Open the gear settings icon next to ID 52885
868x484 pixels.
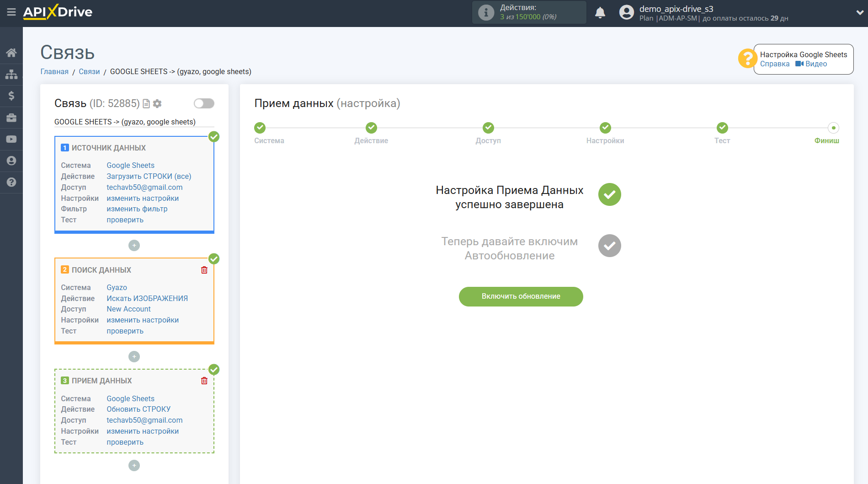157,103
